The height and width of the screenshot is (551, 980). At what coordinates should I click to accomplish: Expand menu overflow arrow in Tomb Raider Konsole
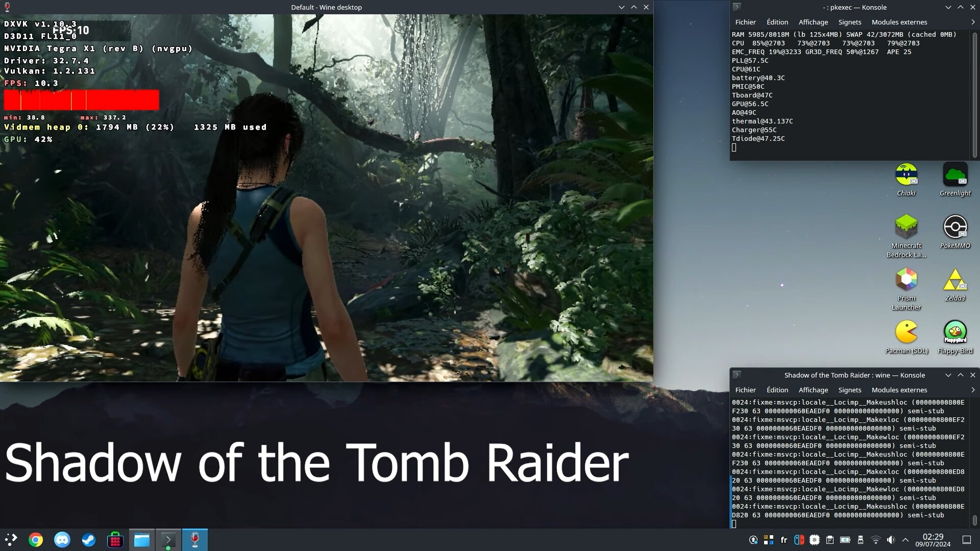click(x=973, y=390)
